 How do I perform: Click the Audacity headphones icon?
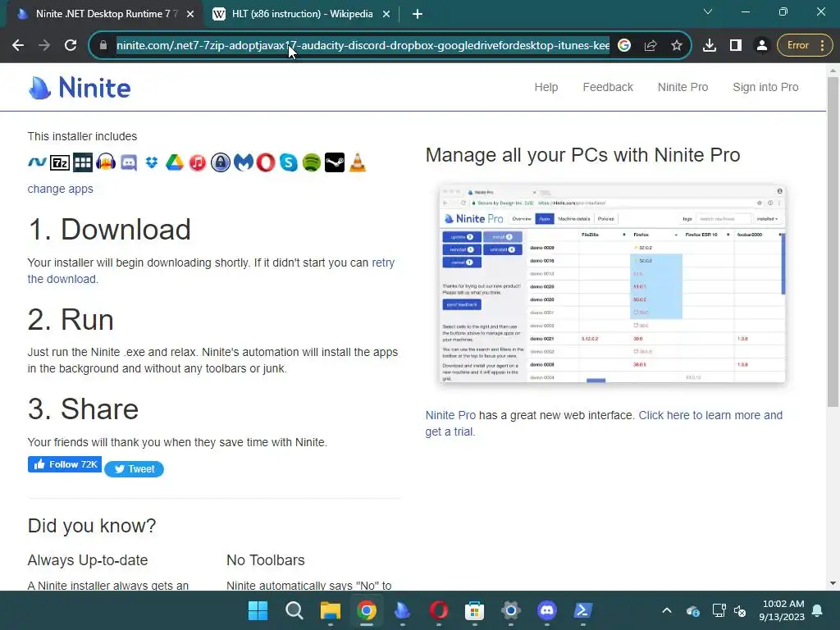coord(106,162)
